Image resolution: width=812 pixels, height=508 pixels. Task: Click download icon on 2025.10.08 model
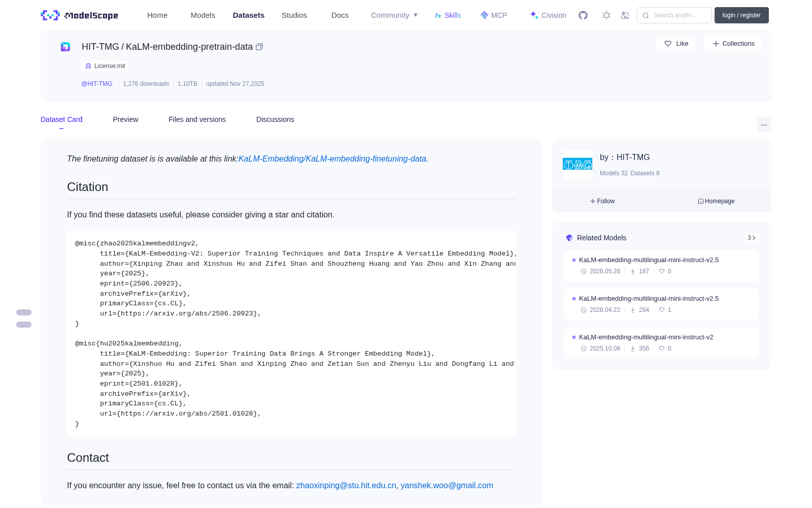[633, 348]
